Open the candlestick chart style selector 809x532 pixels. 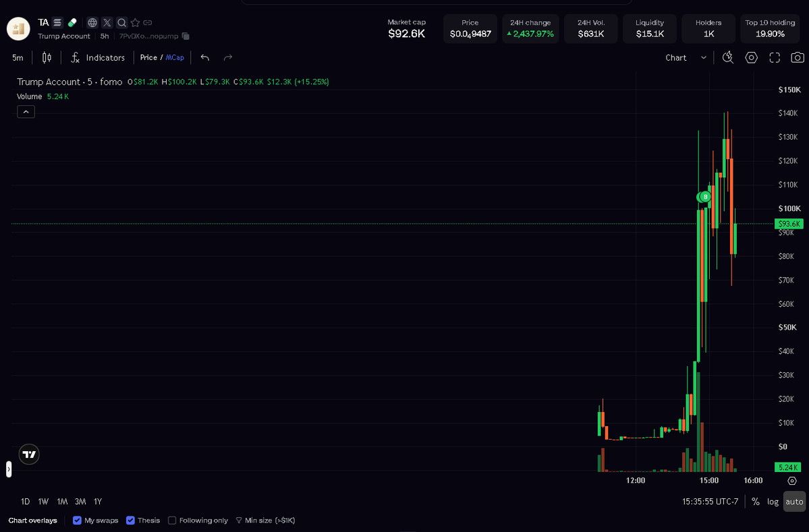tap(47, 58)
